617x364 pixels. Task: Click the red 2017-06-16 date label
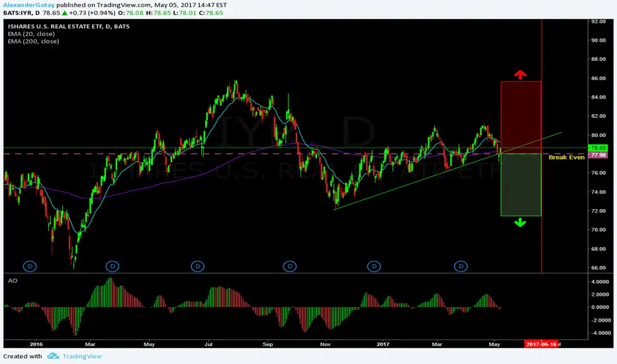tap(542, 344)
